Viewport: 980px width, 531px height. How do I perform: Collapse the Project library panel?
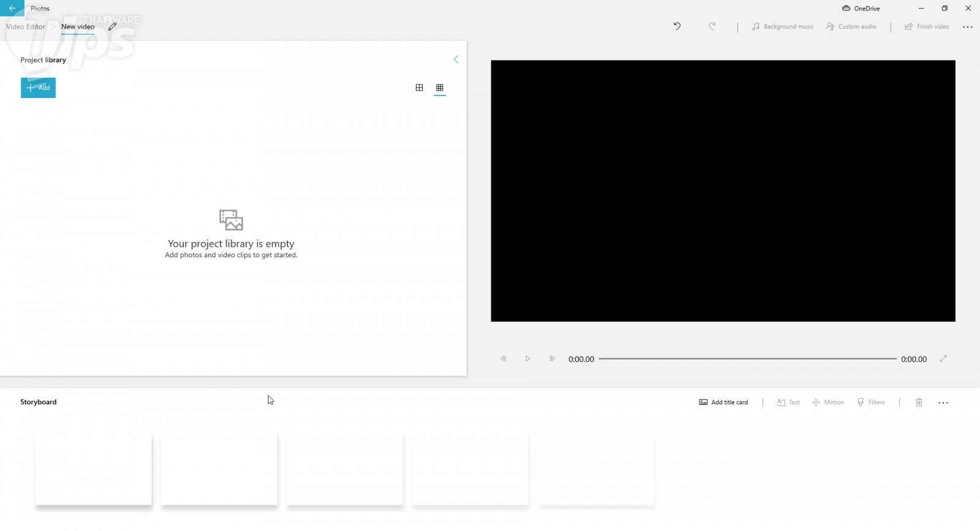456,59
